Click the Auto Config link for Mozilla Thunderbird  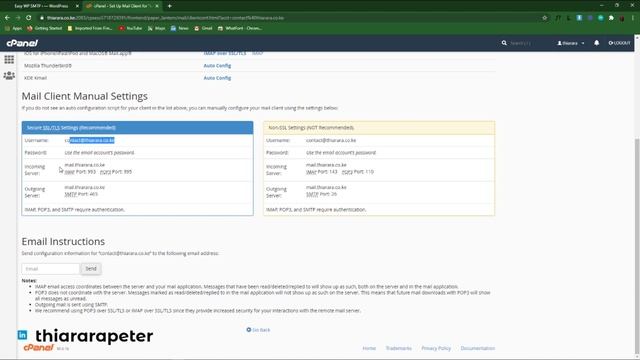(x=217, y=66)
